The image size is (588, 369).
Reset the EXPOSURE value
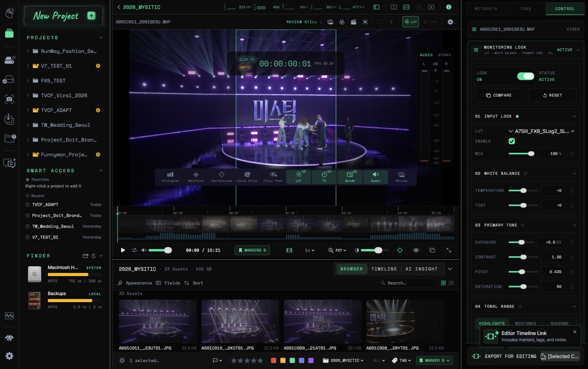point(571,242)
